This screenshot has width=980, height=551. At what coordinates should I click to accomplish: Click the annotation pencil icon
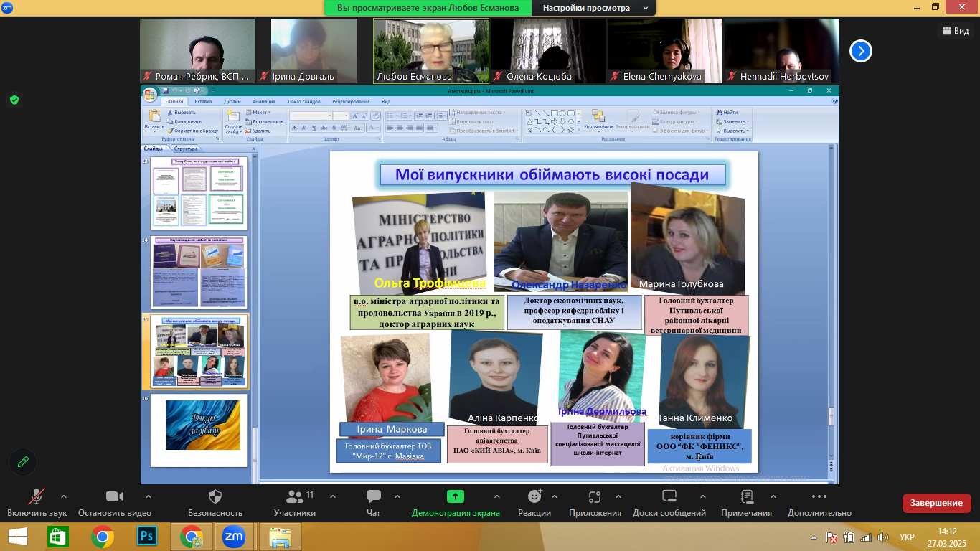pyautogui.click(x=23, y=461)
